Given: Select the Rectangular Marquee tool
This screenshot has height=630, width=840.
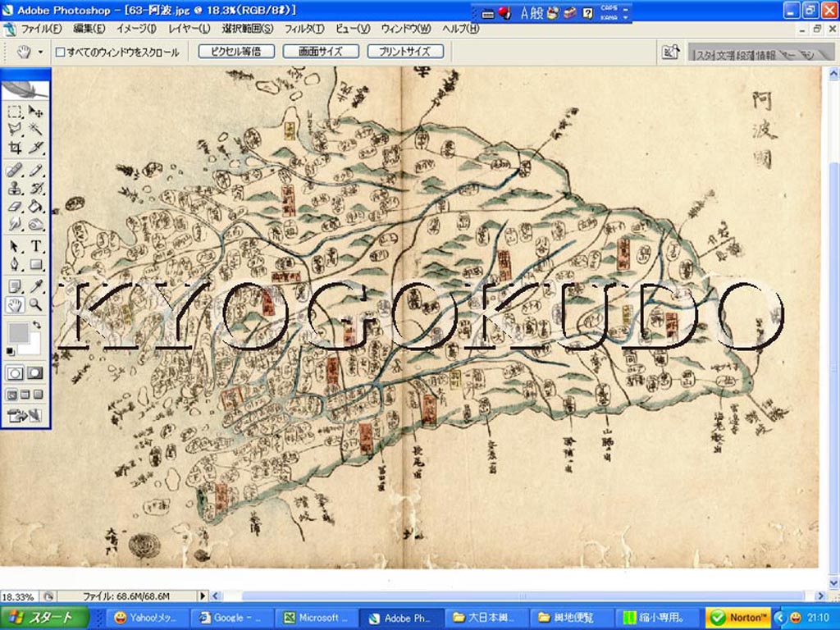Looking at the screenshot, I should click(15, 112).
